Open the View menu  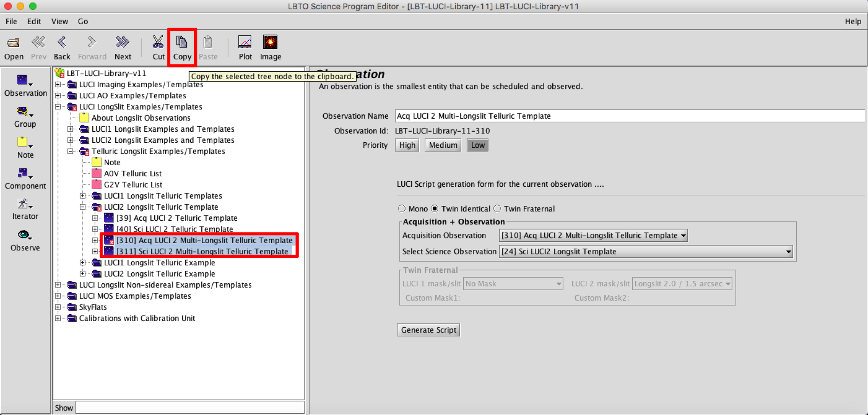pos(60,21)
